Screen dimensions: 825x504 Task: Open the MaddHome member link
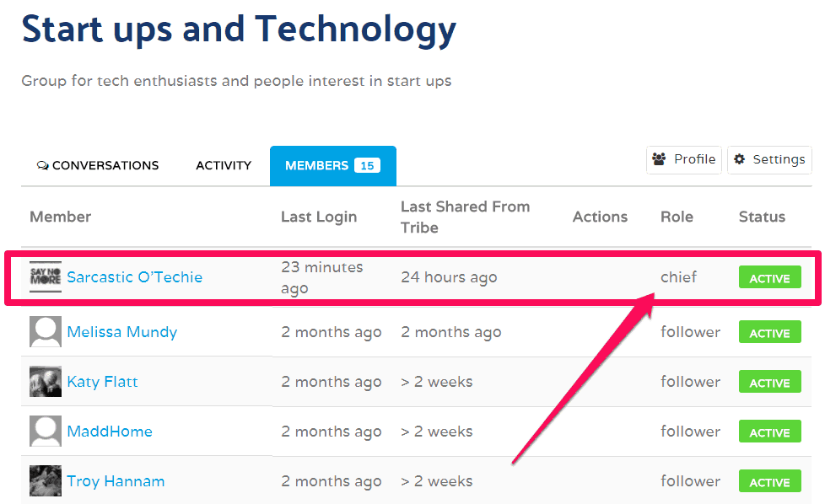click(x=110, y=432)
